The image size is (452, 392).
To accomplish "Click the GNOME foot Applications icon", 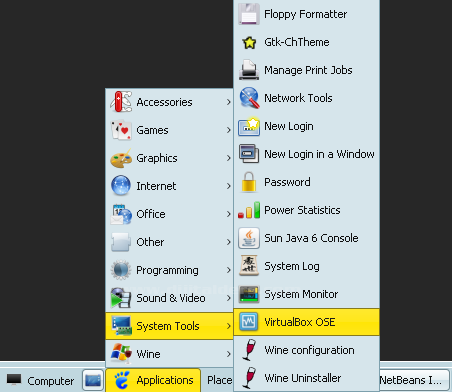I will click(122, 380).
